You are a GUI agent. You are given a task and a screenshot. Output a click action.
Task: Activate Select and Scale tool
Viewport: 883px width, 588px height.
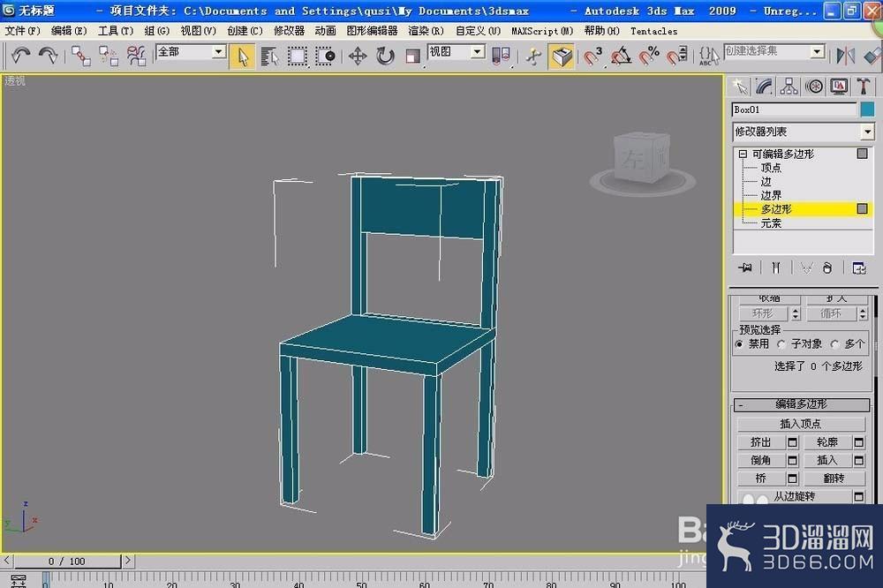point(412,57)
